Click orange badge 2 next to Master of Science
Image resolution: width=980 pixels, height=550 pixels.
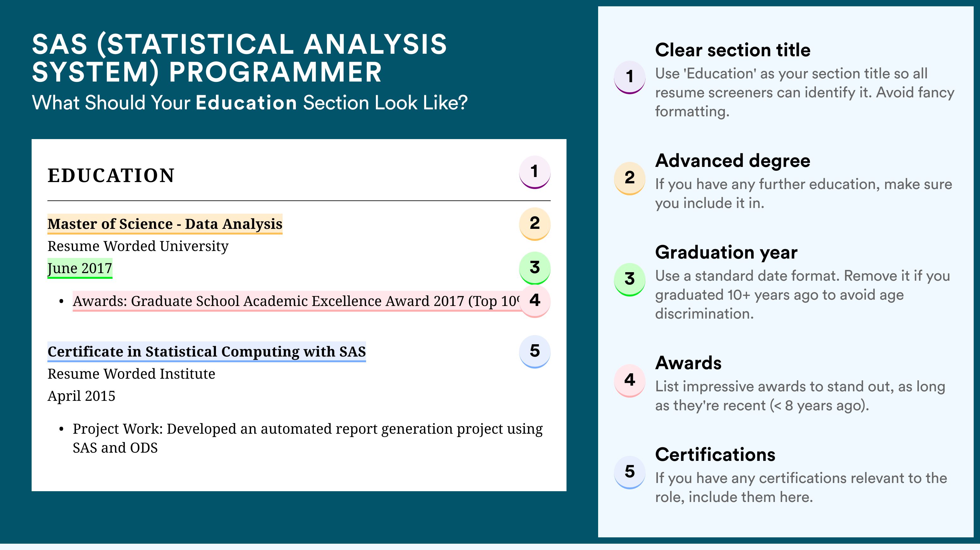coord(535,224)
